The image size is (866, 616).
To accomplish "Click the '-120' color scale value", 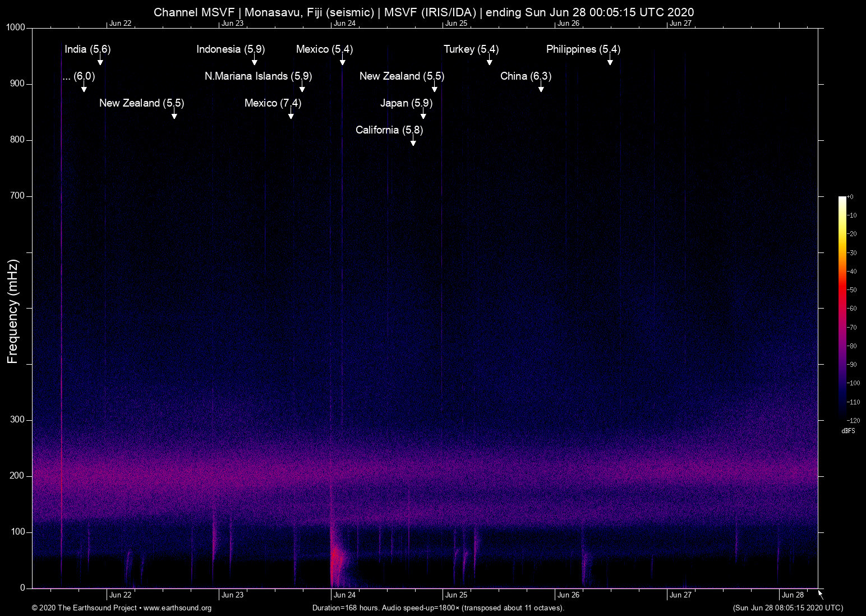I will 853,420.
